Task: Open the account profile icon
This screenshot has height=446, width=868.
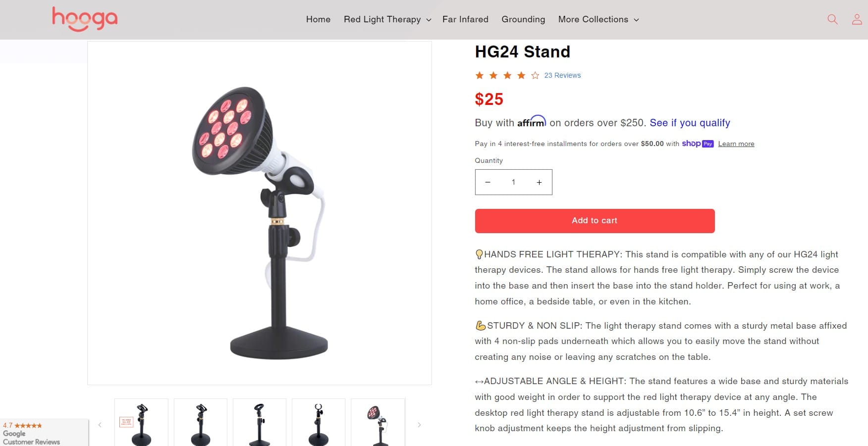Action: coord(857,19)
